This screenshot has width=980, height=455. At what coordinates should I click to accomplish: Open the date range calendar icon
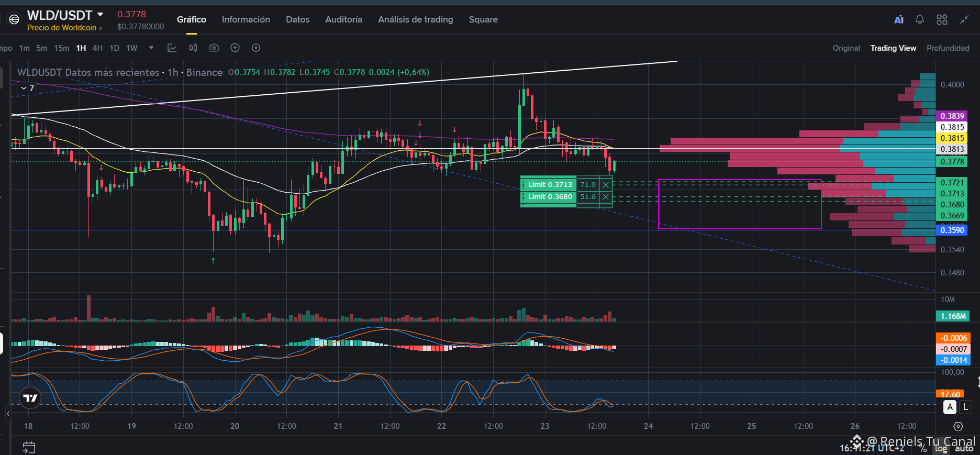pos(29,448)
